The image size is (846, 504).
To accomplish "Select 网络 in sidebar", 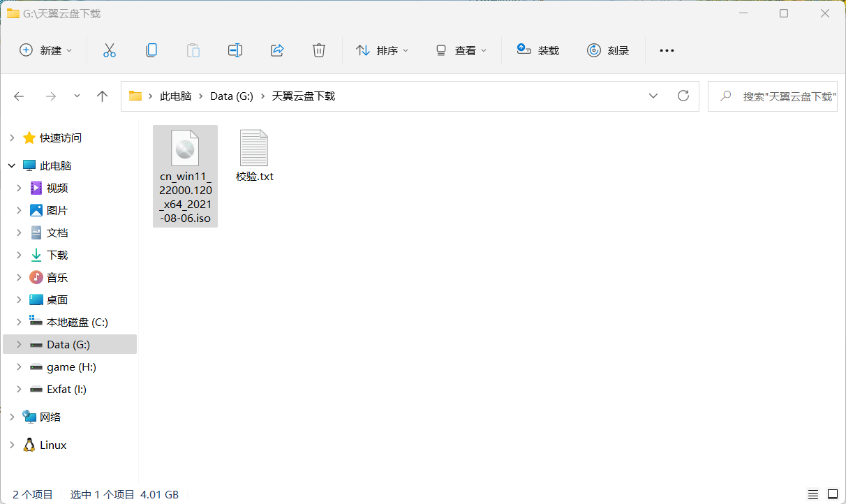I will click(x=50, y=417).
